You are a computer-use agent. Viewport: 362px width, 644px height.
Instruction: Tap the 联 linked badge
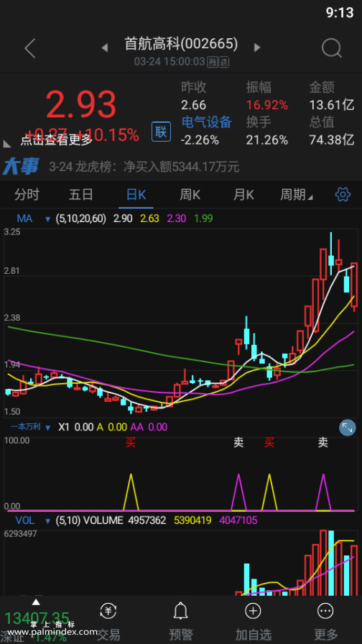click(x=162, y=132)
